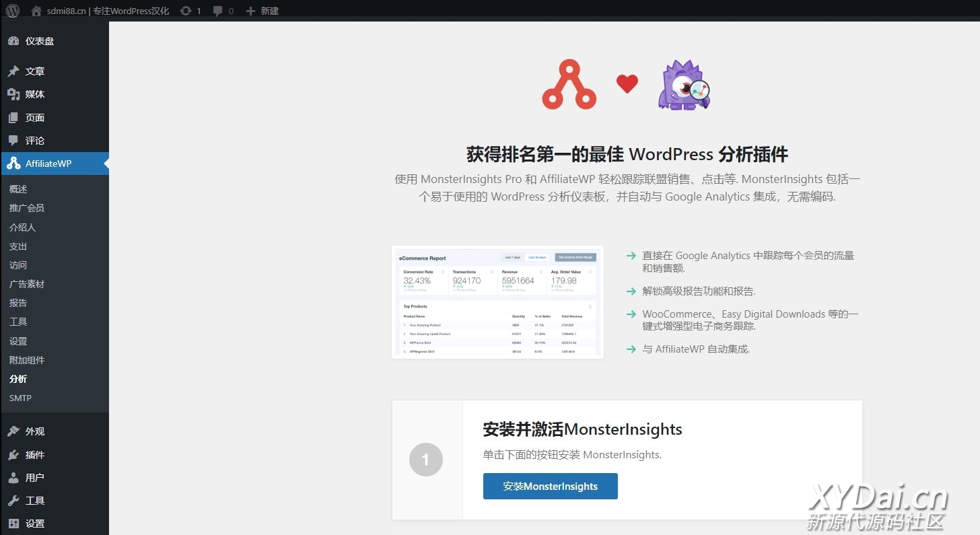Image resolution: width=980 pixels, height=535 pixels.
Task: Open the 用户 users menu
Action: pyautogui.click(x=34, y=478)
